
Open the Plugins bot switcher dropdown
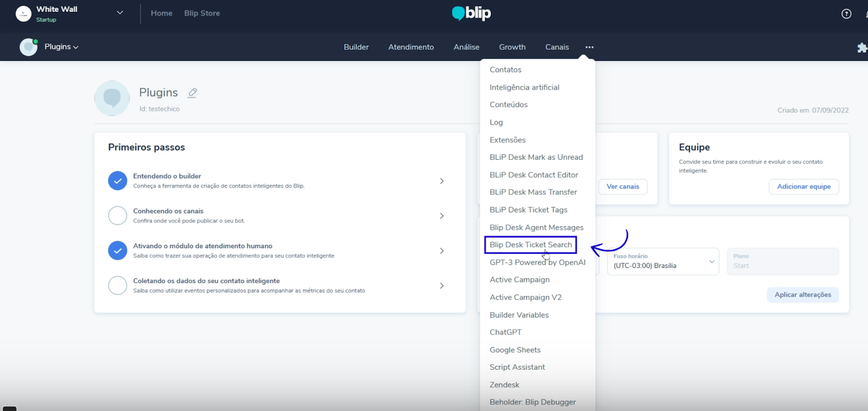(61, 47)
